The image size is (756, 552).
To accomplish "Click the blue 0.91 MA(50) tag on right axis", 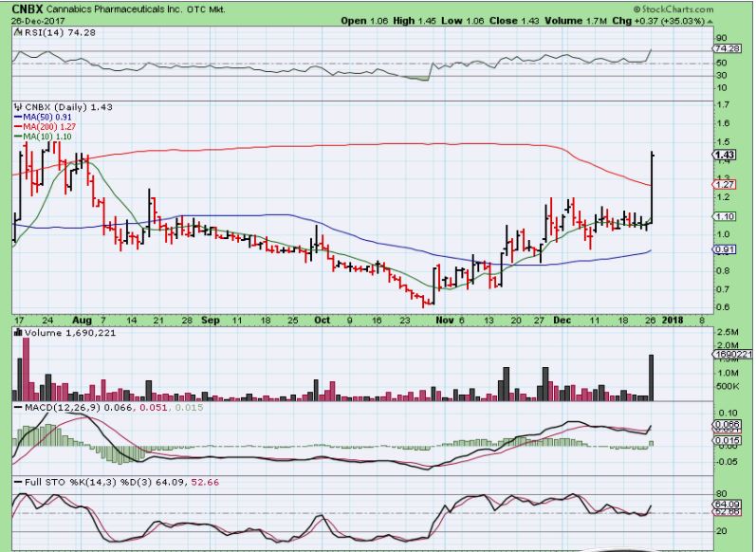I will click(x=725, y=249).
